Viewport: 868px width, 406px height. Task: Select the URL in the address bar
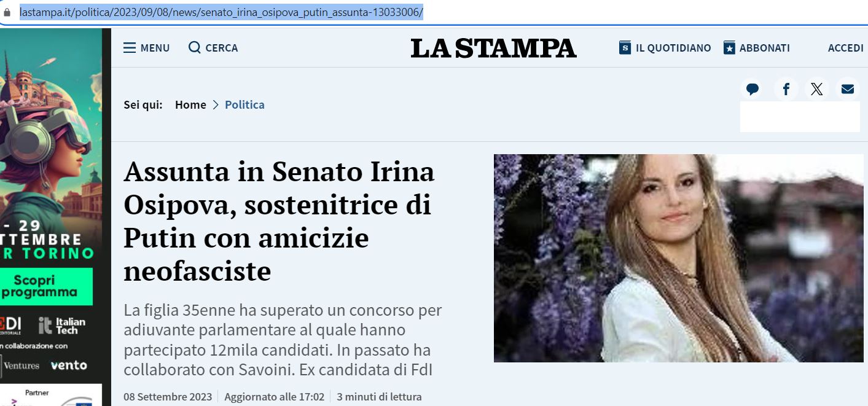[221, 12]
